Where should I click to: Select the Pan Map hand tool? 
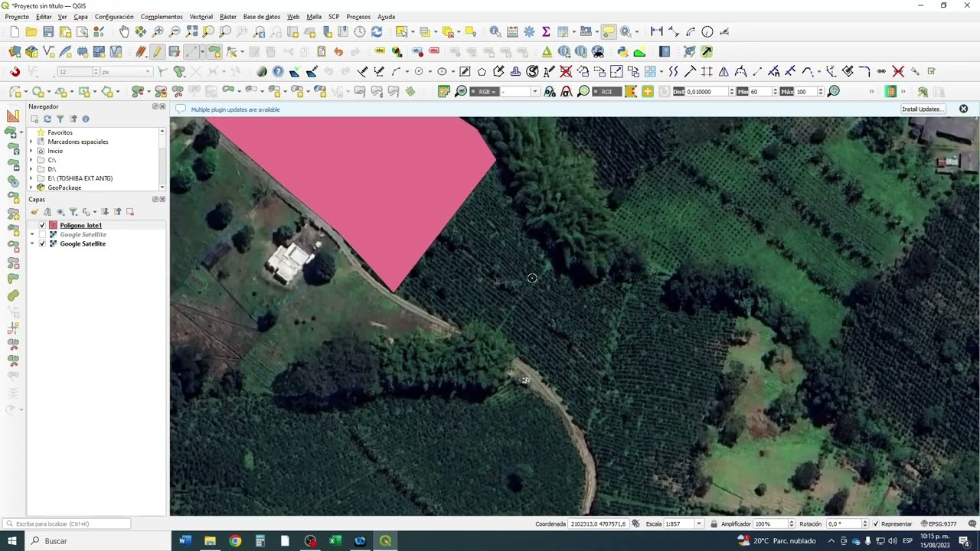[124, 31]
